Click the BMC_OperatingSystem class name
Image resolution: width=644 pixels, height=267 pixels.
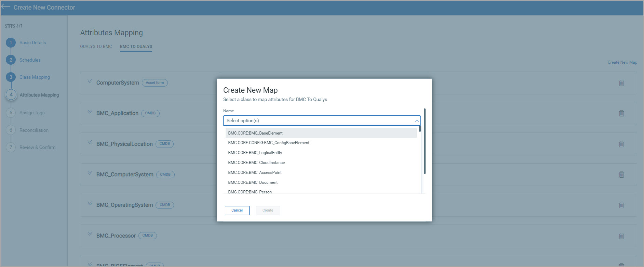click(x=124, y=205)
